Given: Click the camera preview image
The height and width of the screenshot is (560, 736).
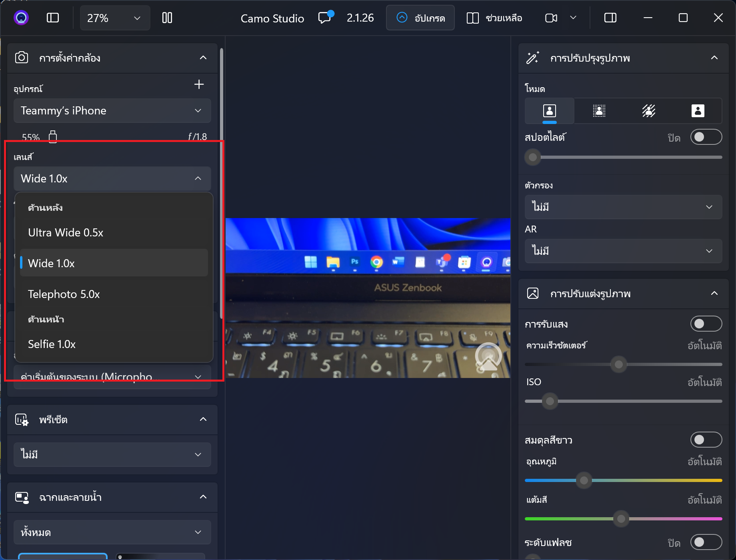Looking at the screenshot, I should [x=368, y=298].
